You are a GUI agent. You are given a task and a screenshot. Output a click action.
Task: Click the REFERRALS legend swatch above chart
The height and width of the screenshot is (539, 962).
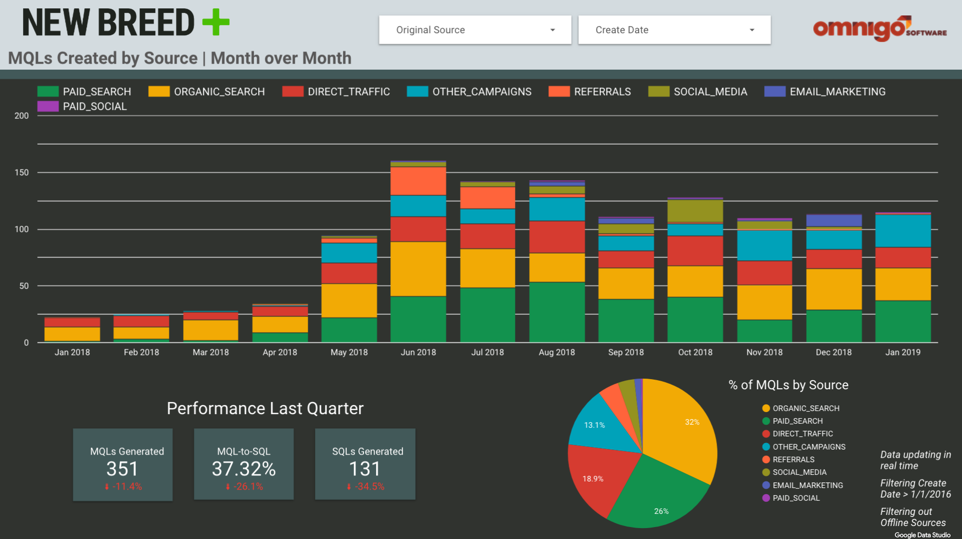pyautogui.click(x=559, y=92)
